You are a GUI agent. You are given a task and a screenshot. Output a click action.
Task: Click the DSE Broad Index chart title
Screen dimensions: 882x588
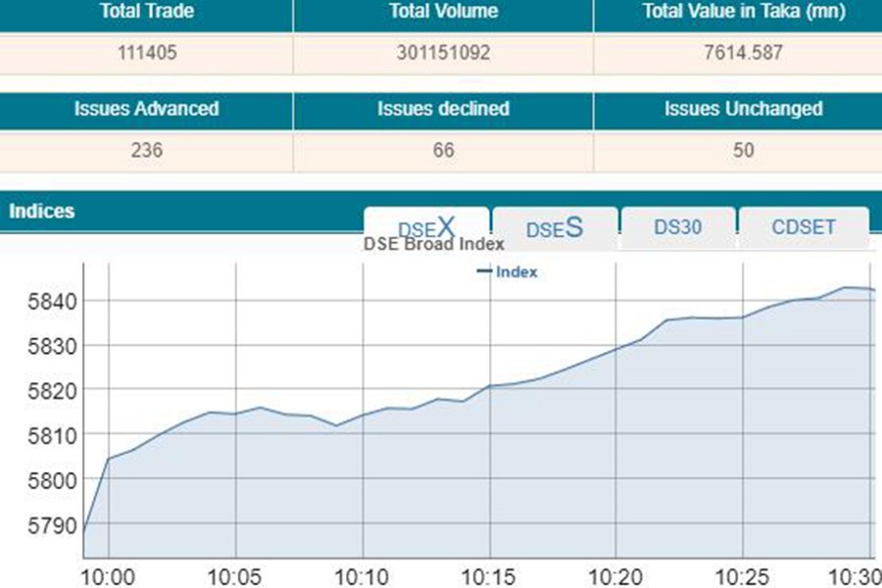tap(434, 244)
